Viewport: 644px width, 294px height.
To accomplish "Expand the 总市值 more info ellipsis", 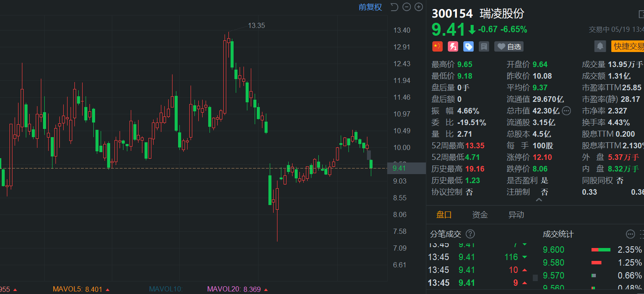I will pos(567,111).
